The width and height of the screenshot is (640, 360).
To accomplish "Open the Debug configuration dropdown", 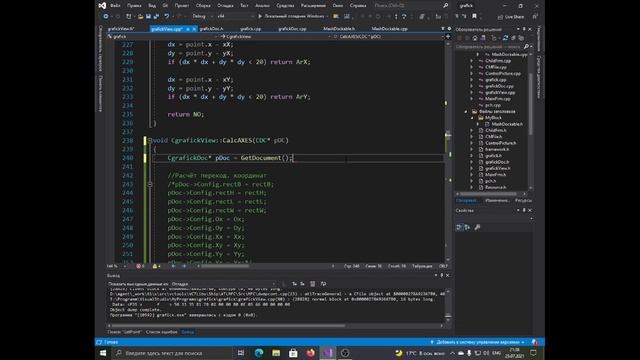I will click(202, 16).
